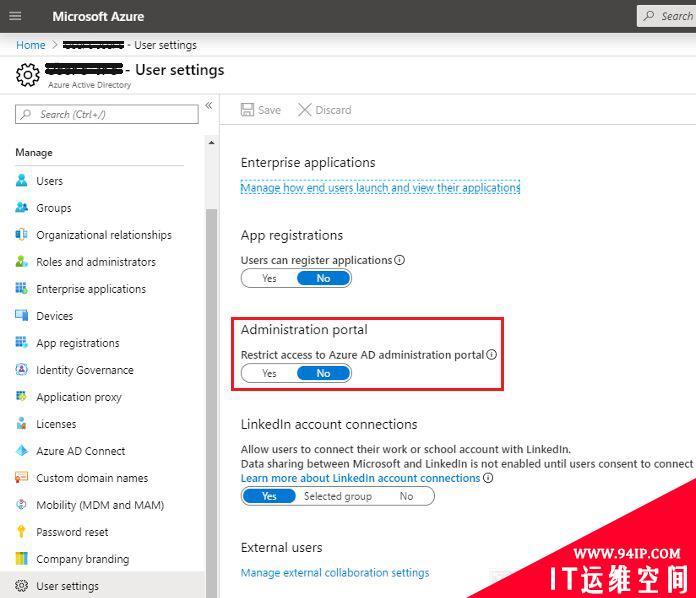Image resolution: width=696 pixels, height=598 pixels.
Task: Click the LinkedIn account connections heading
Action: click(x=329, y=424)
